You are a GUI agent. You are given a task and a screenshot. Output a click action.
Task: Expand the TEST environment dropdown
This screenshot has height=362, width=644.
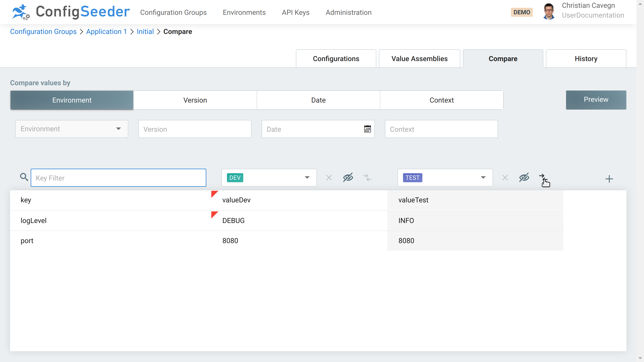[483, 178]
